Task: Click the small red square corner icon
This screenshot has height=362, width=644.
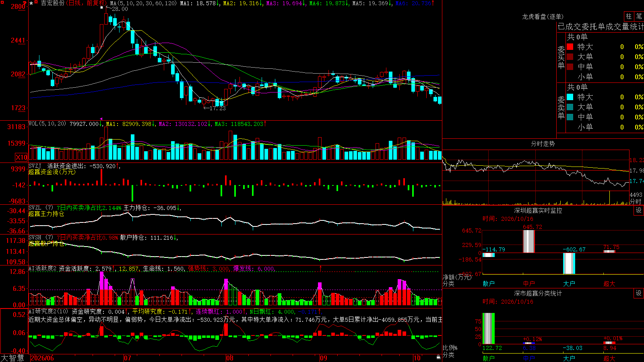Action: (2, 2)
